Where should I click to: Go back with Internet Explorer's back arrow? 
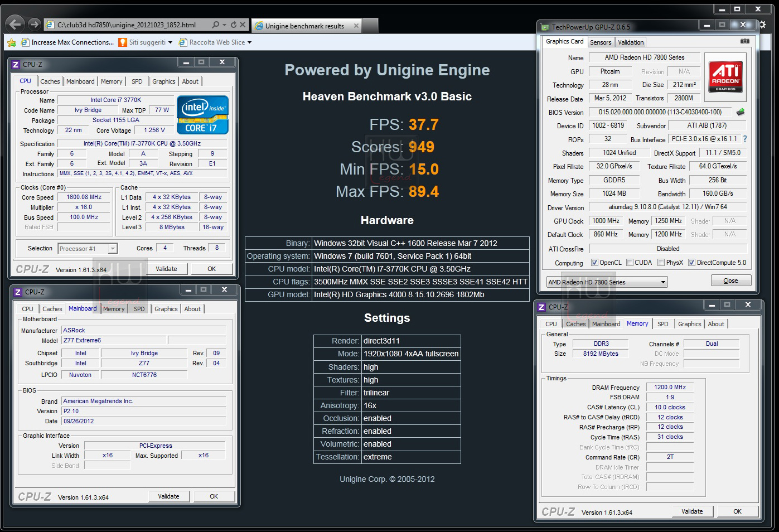point(16,23)
